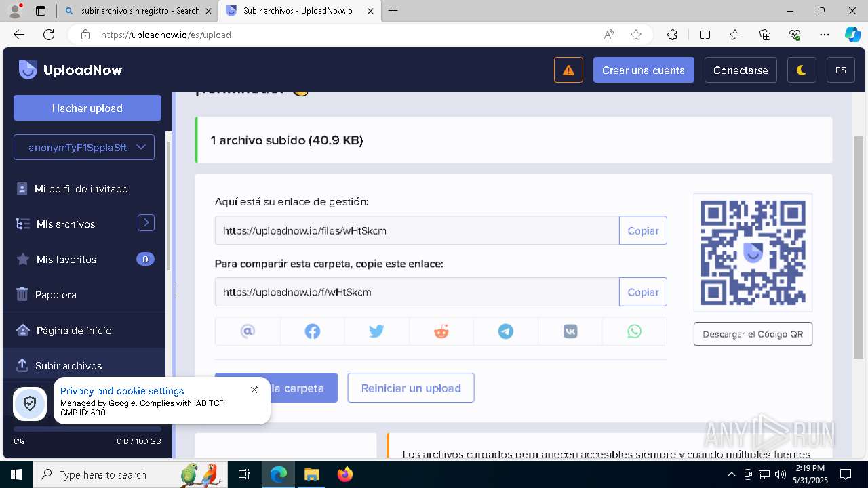Open Copilot icon
The width and height of the screenshot is (868, 488).
pyautogui.click(x=852, y=35)
